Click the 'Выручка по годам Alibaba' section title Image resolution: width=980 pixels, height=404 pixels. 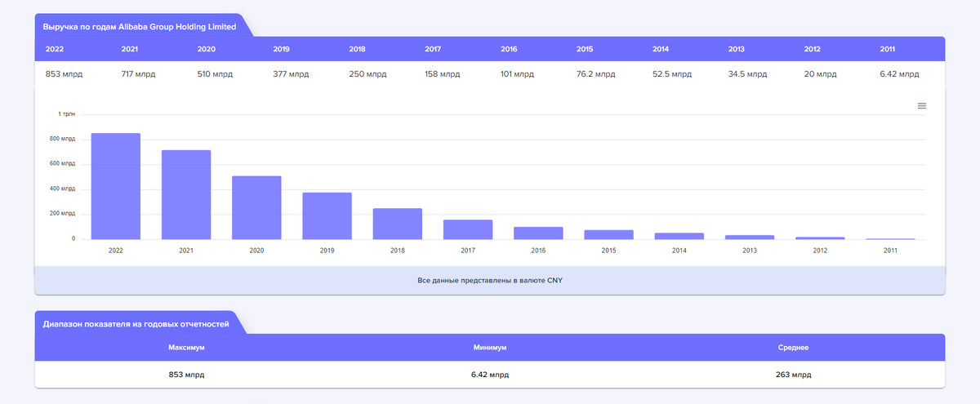coord(140,27)
